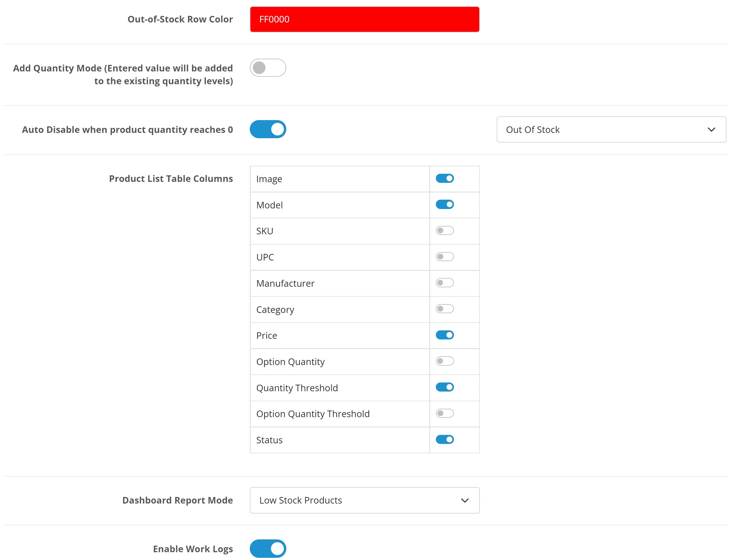The height and width of the screenshot is (560, 729).
Task: Enable the Category column toggle
Action: coord(444,309)
